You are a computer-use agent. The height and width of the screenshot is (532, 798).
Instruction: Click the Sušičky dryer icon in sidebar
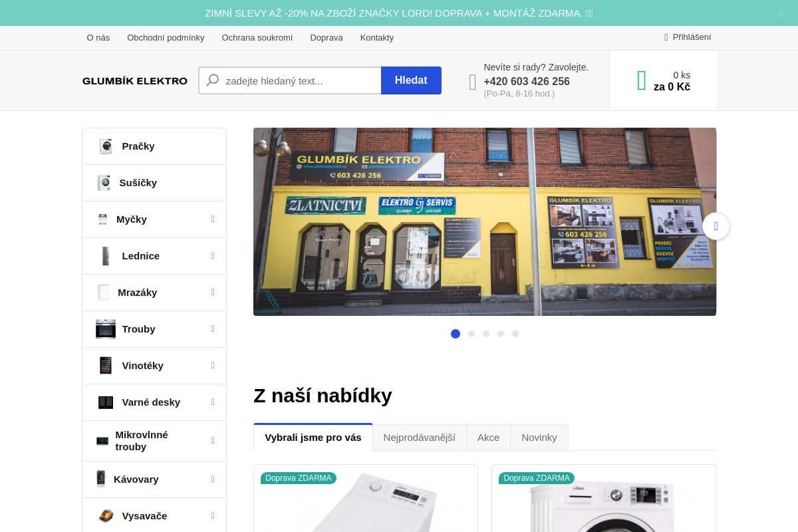(104, 182)
